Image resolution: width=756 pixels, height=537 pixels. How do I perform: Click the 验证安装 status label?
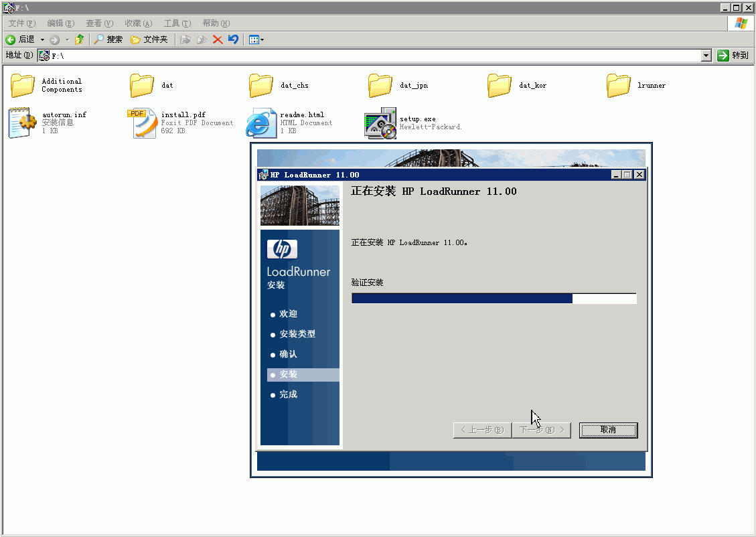[368, 283]
